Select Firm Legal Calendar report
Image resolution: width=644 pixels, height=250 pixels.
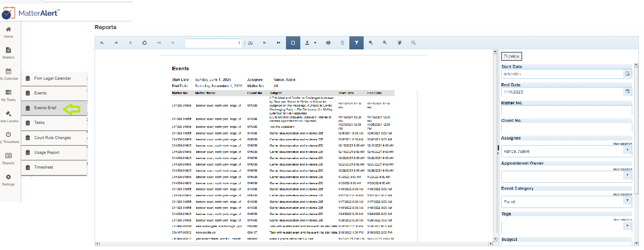pyautogui.click(x=54, y=78)
